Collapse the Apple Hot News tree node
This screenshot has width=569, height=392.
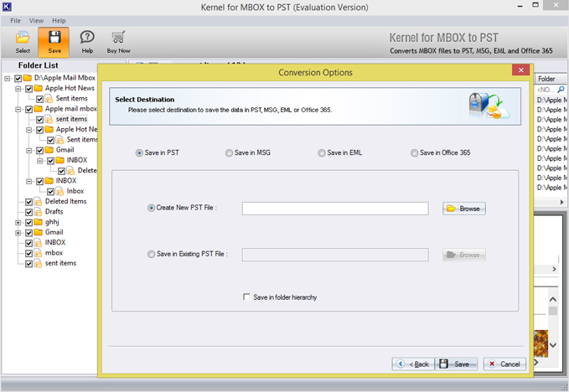tap(18, 89)
